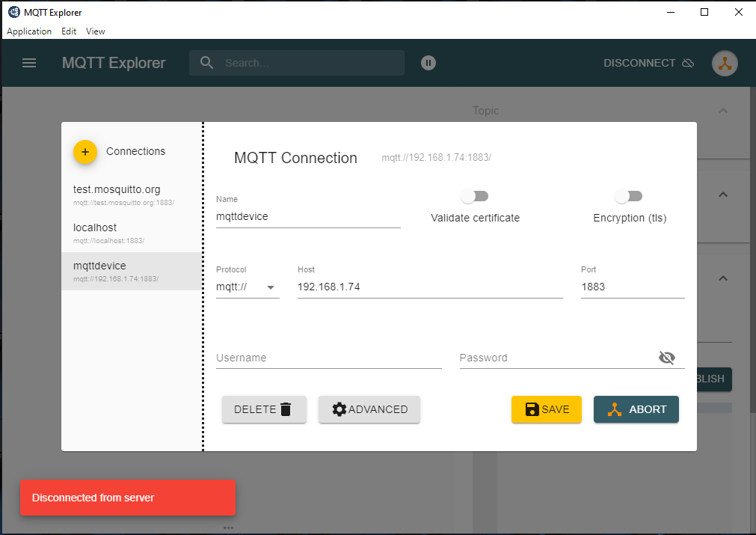Screen dimensions: 756x535
Task: Open ADVANCED connection settings
Action: 369,409
